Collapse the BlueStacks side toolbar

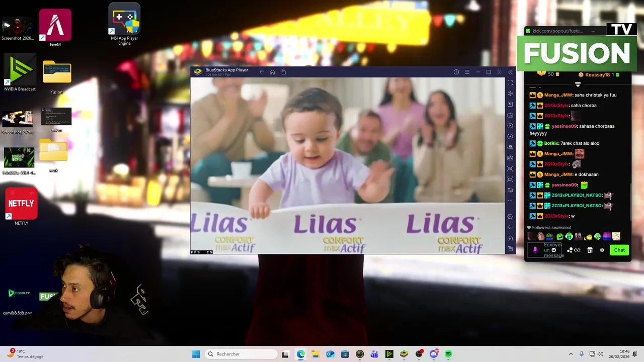pos(510,72)
